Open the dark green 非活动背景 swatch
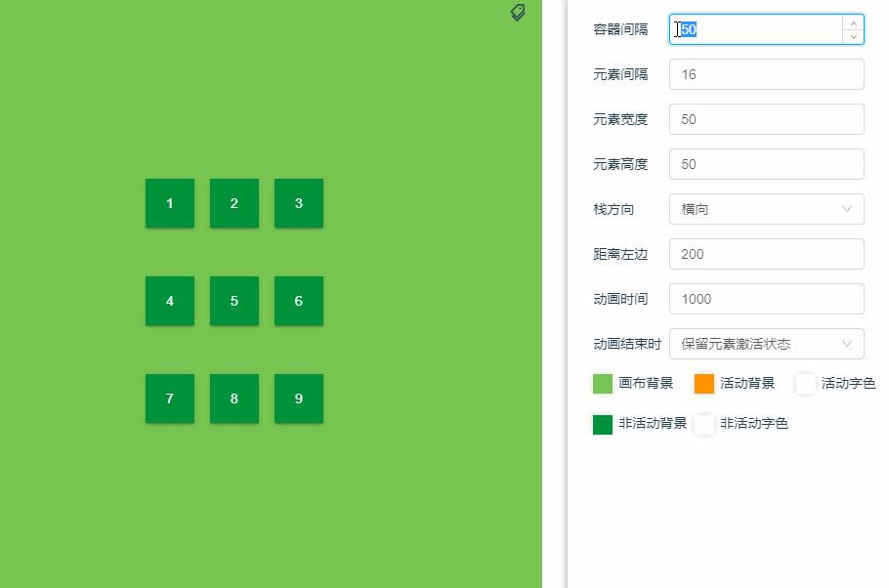This screenshot has height=588, width=889. 603,424
